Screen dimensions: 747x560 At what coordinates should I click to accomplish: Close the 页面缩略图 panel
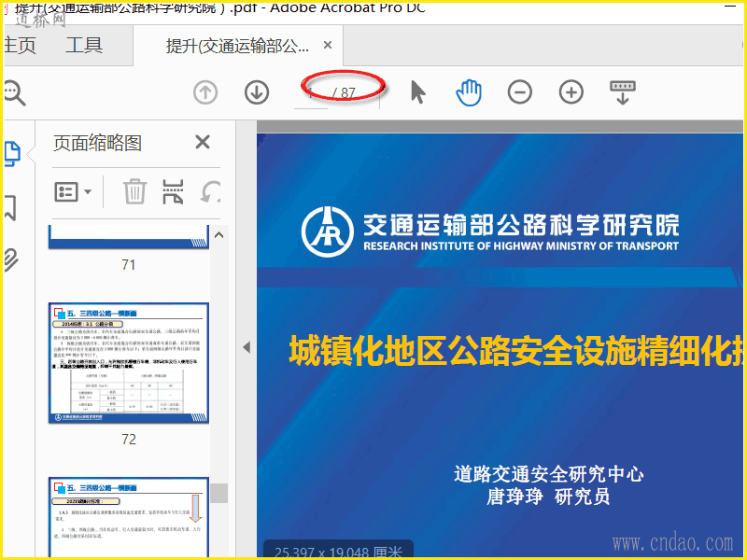tap(203, 142)
